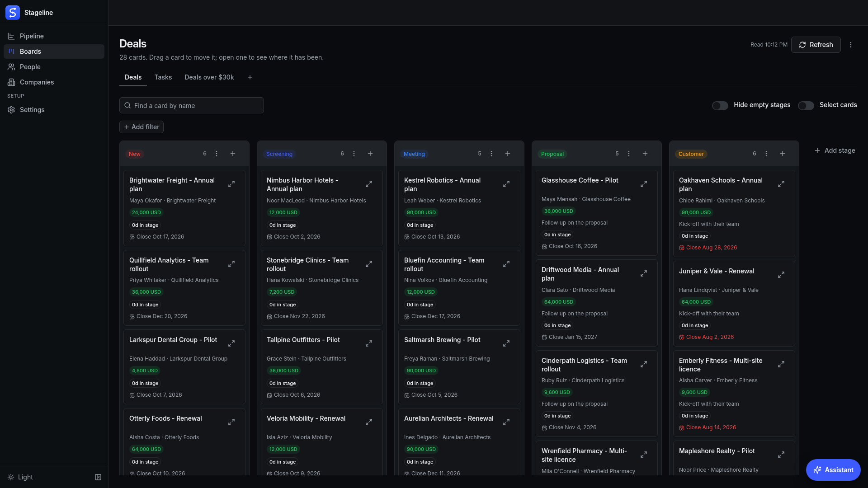The image size is (868, 488).
Task: Add a new board tab with plus icon
Action: tap(250, 77)
